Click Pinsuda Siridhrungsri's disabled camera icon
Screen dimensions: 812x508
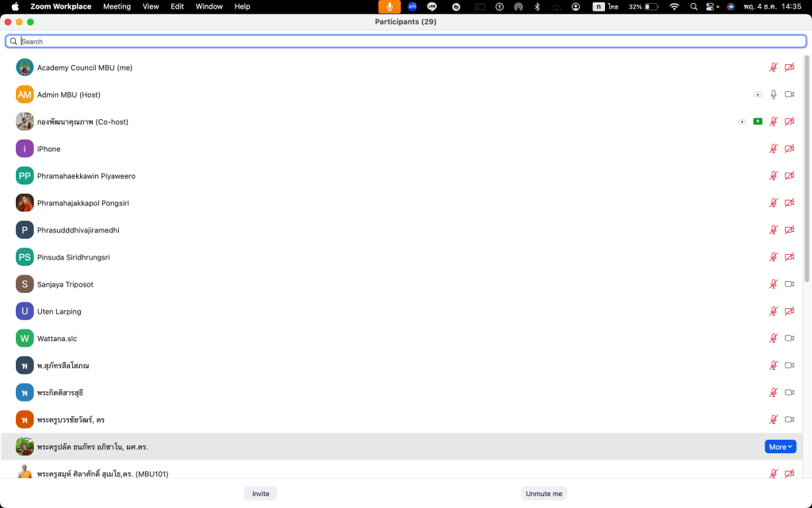pyautogui.click(x=789, y=257)
